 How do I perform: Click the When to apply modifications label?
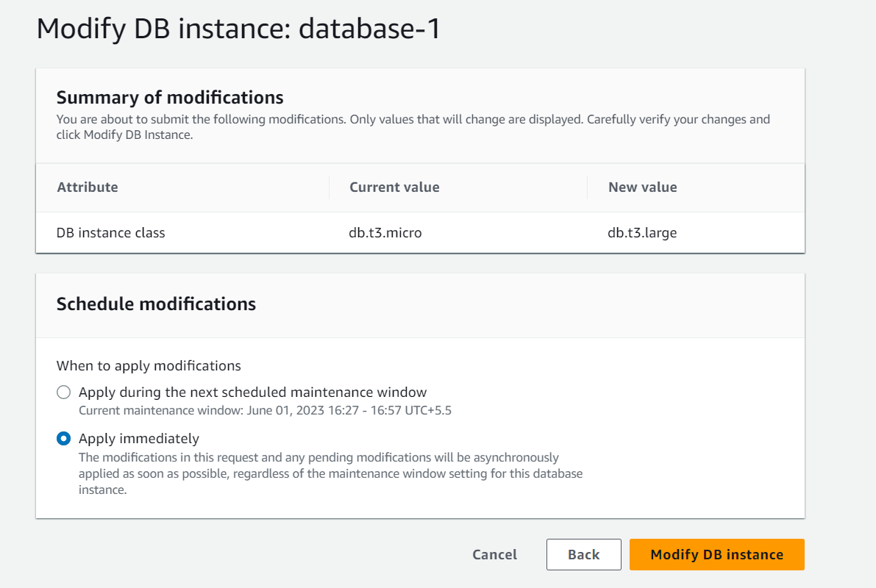149,366
